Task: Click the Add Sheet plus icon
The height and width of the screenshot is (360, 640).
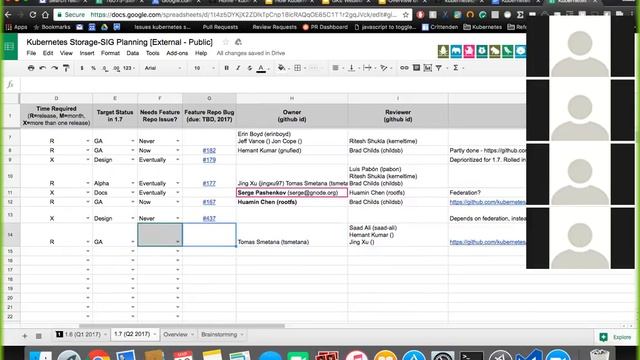Action: click(24, 336)
